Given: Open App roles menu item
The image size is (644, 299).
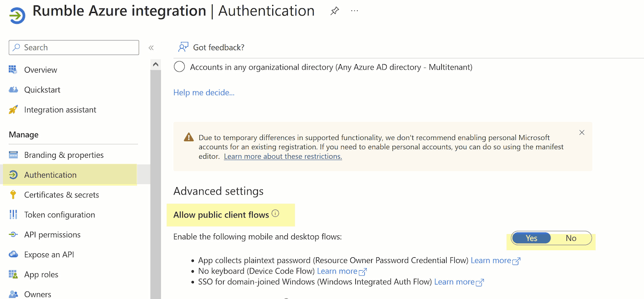Looking at the screenshot, I should (x=41, y=274).
